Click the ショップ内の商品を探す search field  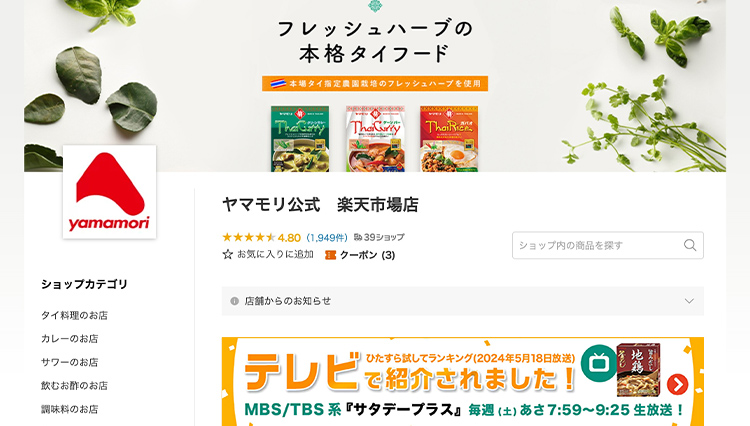point(598,245)
